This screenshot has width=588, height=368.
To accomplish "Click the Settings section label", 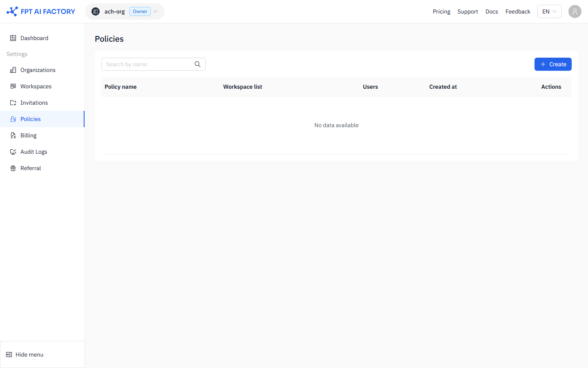I will tap(17, 54).
